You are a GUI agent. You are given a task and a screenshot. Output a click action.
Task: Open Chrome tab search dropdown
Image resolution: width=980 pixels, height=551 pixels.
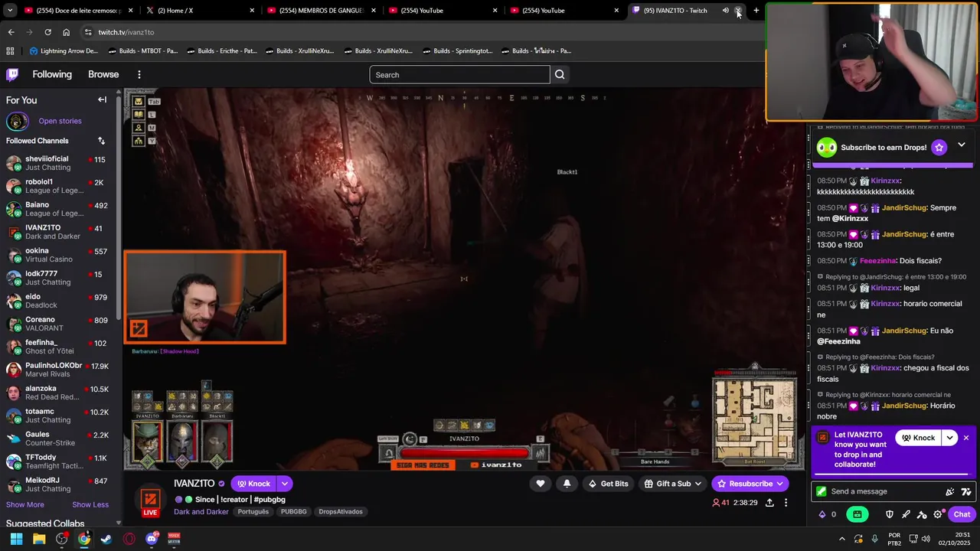tap(10, 10)
